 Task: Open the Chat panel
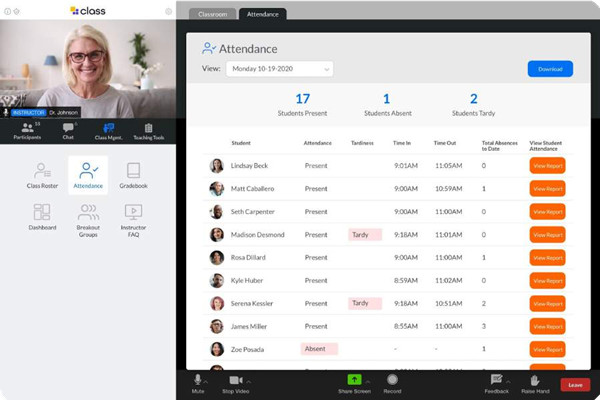(x=68, y=131)
